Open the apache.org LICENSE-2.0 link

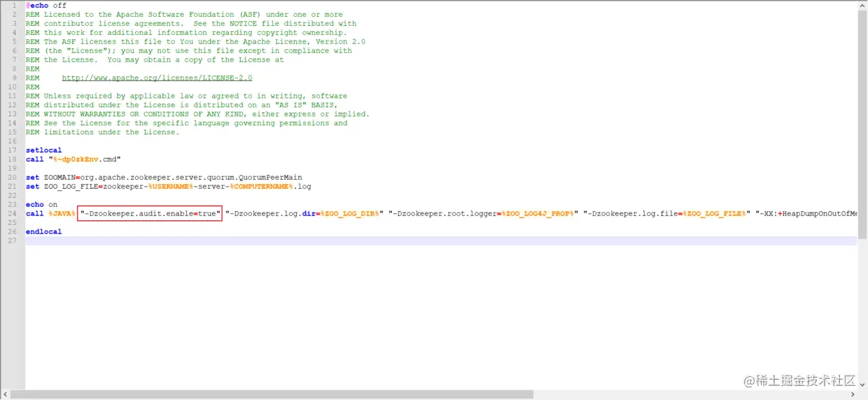(157, 78)
